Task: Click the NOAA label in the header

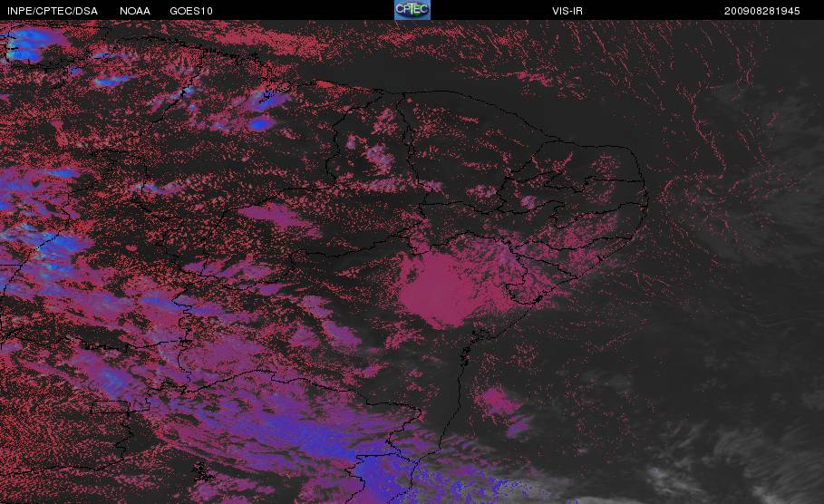Action: coord(135,11)
